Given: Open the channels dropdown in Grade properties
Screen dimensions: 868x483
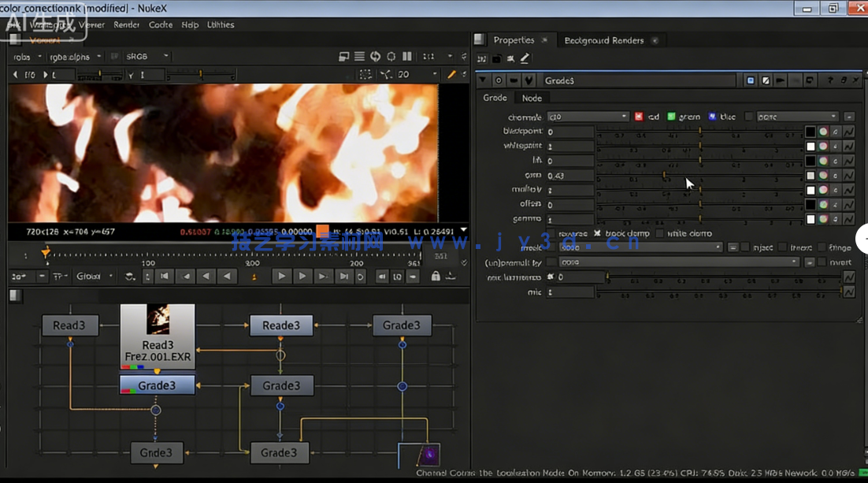Looking at the screenshot, I should click(588, 117).
